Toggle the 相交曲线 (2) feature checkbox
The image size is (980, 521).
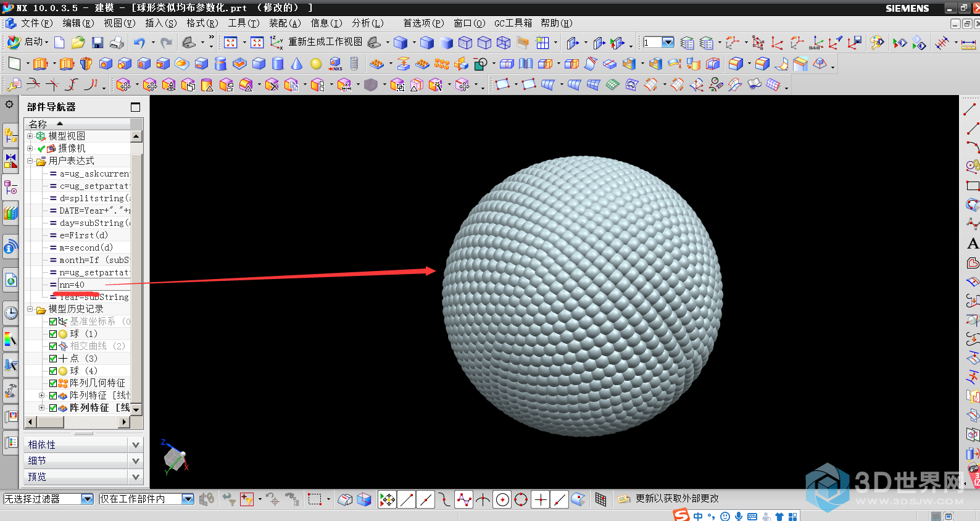coord(53,346)
